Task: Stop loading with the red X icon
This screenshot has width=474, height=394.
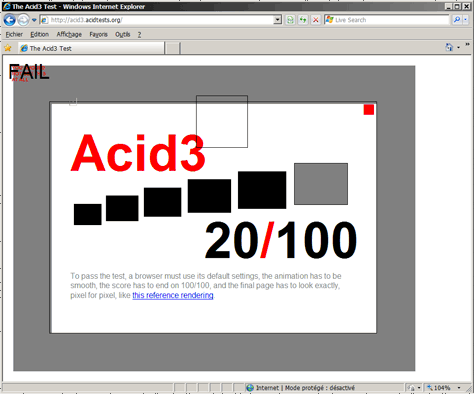Action: pos(315,20)
